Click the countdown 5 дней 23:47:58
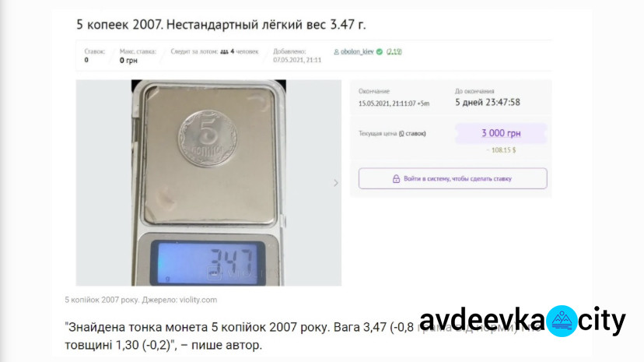The image size is (644, 362). 488,102
